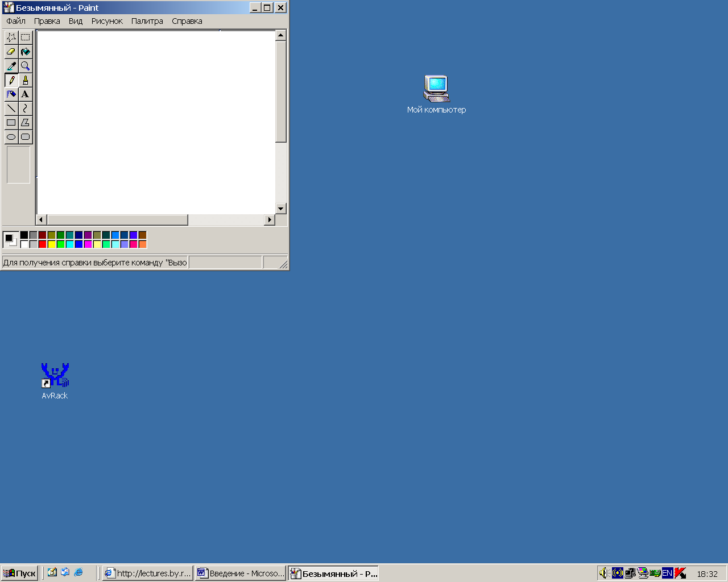This screenshot has width=728, height=582.
Task: Open the EN language indicator
Action: point(668,573)
